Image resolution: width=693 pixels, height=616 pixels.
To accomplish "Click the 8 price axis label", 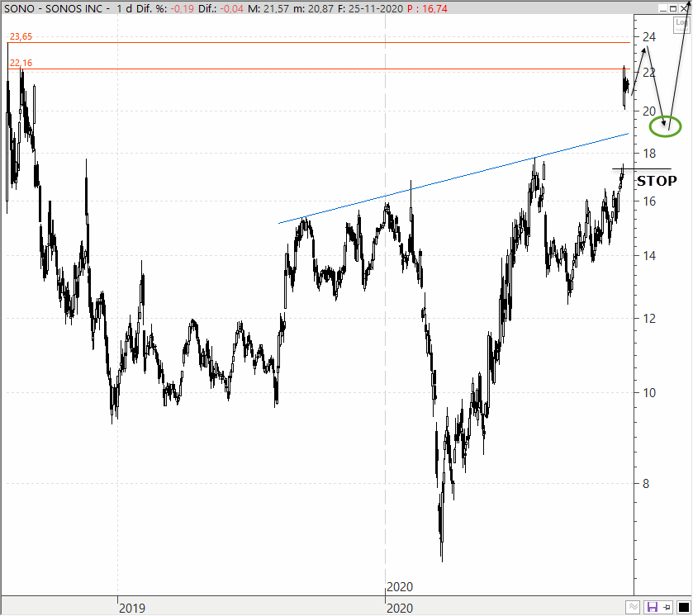I will click(646, 484).
